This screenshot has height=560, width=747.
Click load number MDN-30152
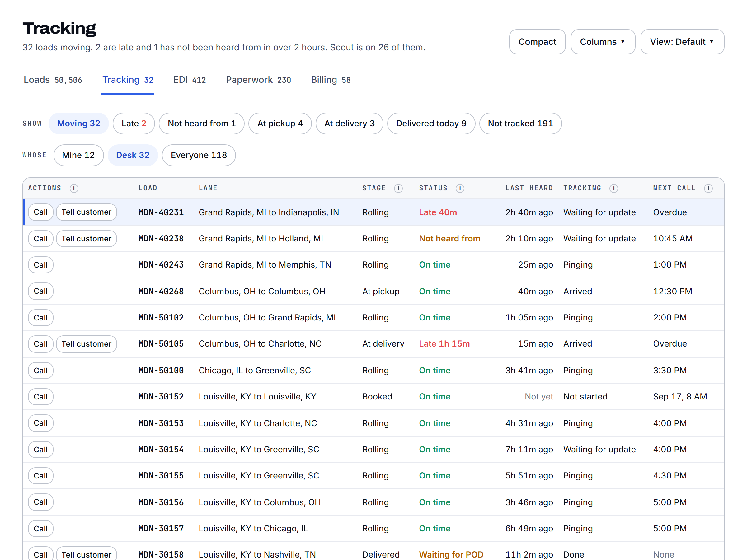[161, 397]
